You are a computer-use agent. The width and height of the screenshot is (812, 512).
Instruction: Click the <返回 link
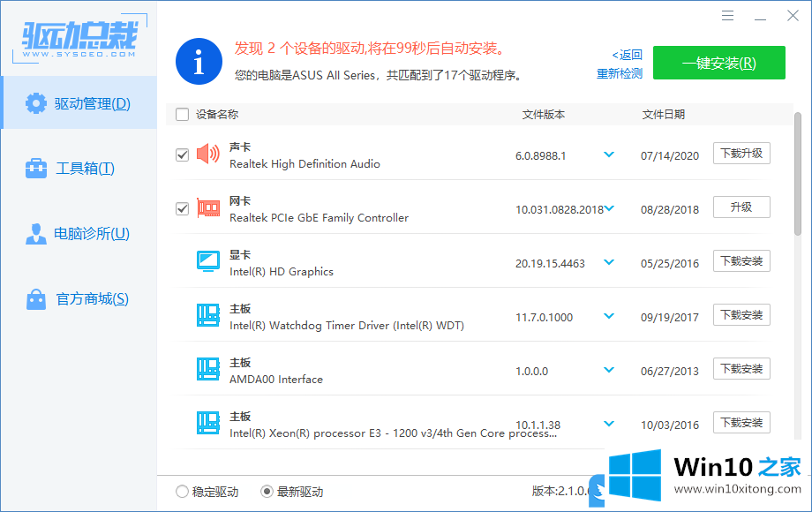click(x=627, y=55)
